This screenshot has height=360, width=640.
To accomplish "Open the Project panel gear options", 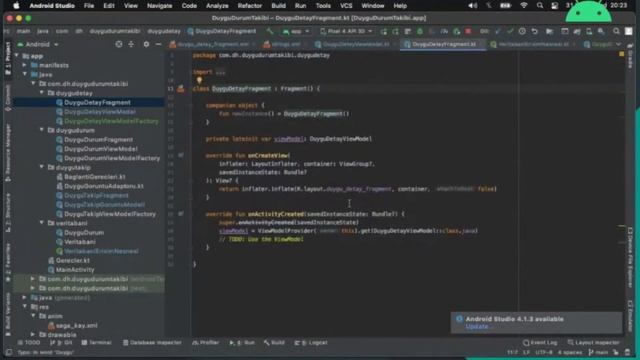I will (146, 44).
